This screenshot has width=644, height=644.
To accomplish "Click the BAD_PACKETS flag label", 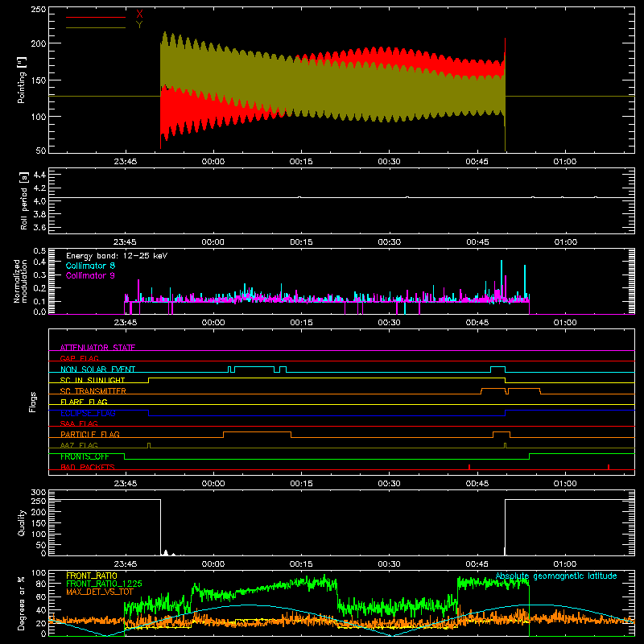I will point(88,467).
